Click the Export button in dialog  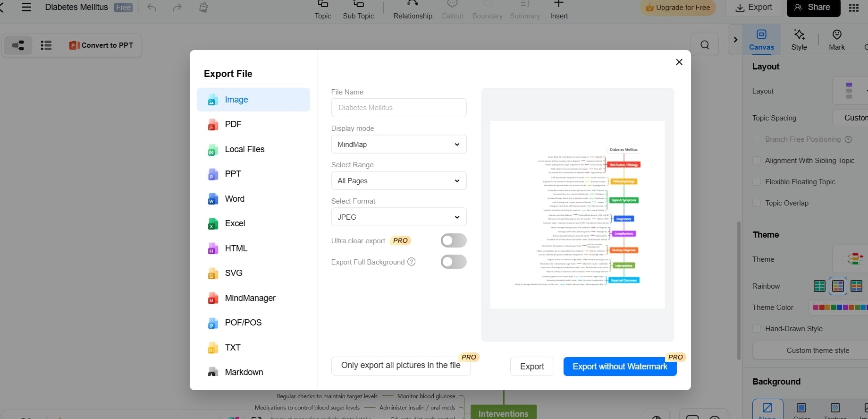532,367
